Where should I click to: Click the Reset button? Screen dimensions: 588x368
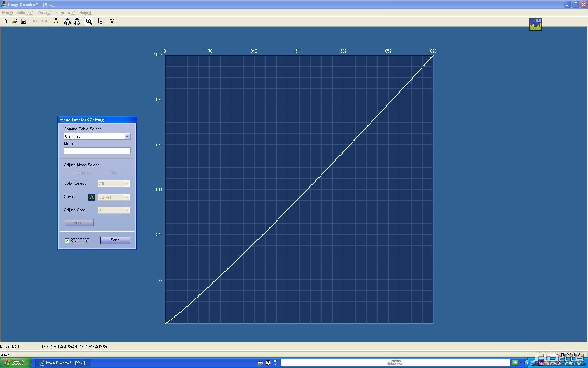click(x=79, y=223)
